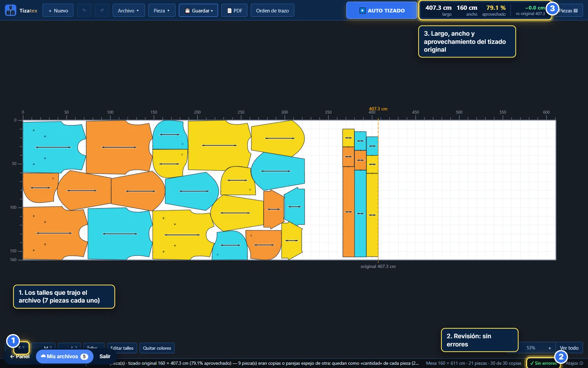Fit the view with Ver todo
The width and height of the screenshot is (588, 368).
(x=569, y=348)
